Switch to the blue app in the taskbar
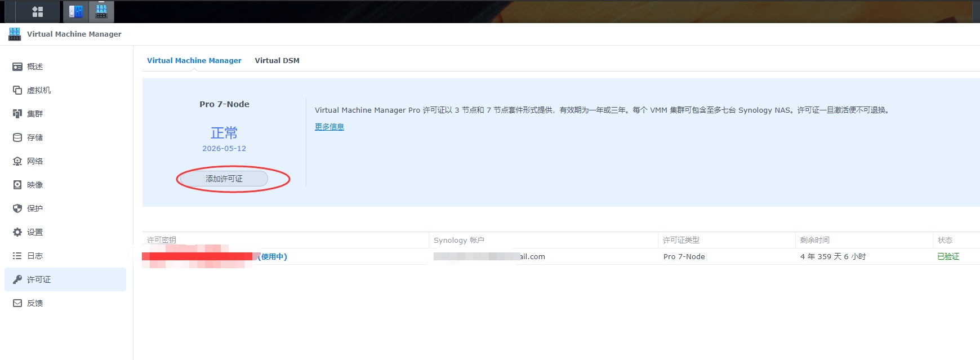Screen dimensions: 980x360 pos(75,11)
